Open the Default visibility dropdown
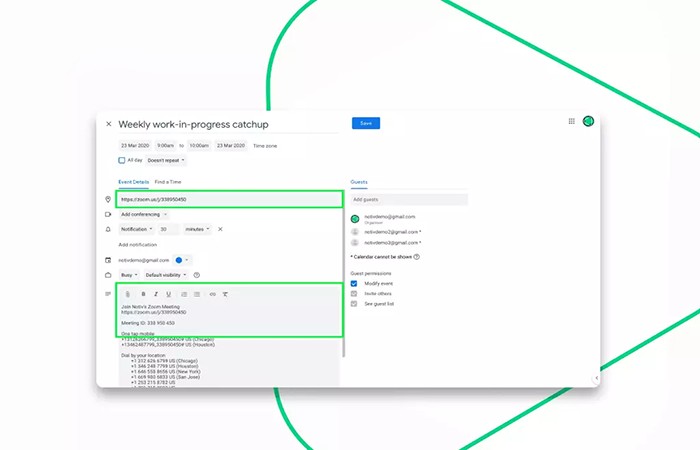The width and height of the screenshot is (700, 450). point(166,275)
